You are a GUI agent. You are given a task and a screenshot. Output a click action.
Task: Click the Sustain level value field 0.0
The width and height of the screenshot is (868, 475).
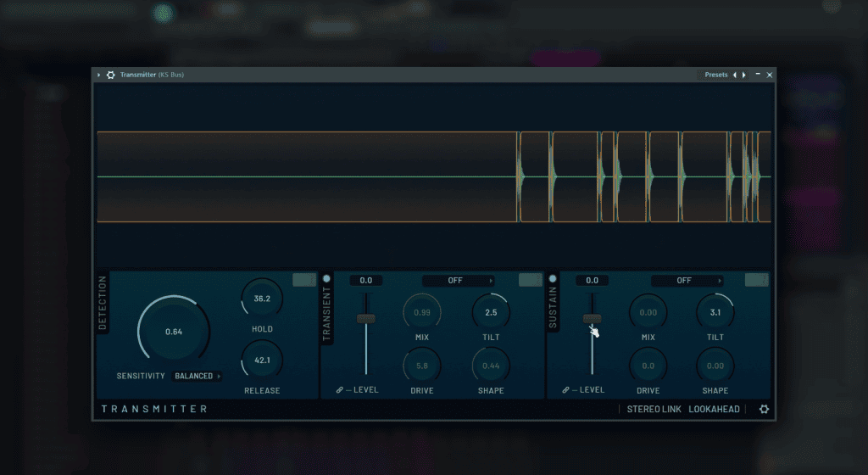(x=592, y=281)
